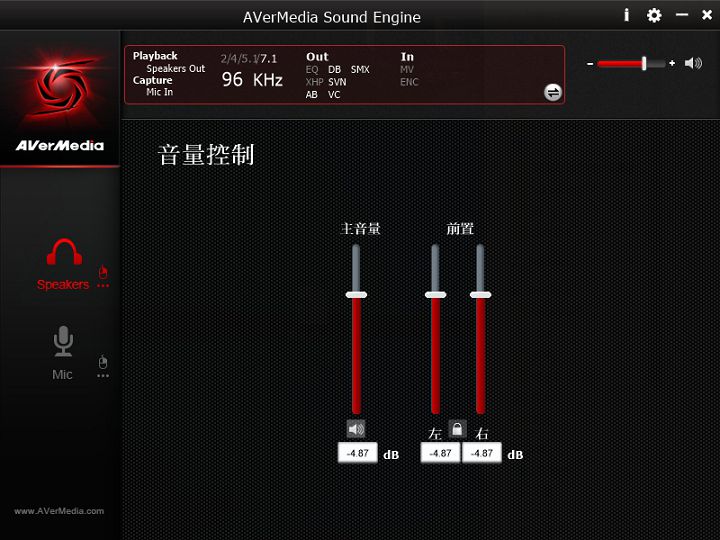This screenshot has width=720, height=540.
Task: Select the Mic microphone icon
Action: [63, 342]
